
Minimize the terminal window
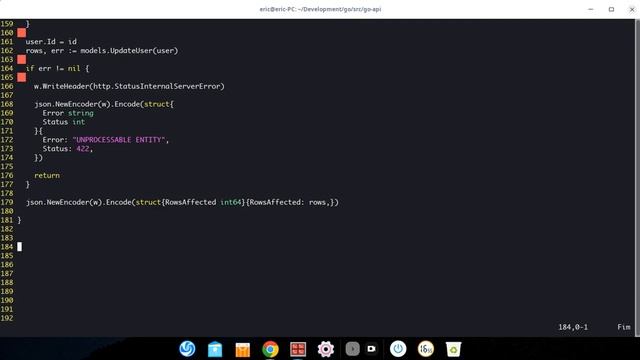click(x=591, y=9)
